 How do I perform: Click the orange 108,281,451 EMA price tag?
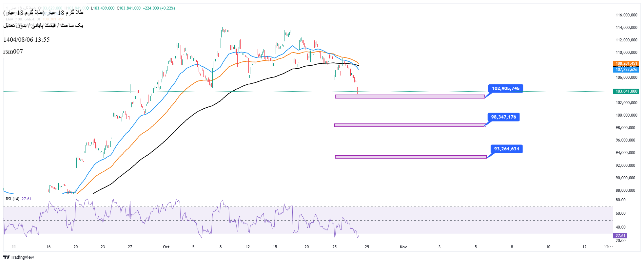pos(626,63)
